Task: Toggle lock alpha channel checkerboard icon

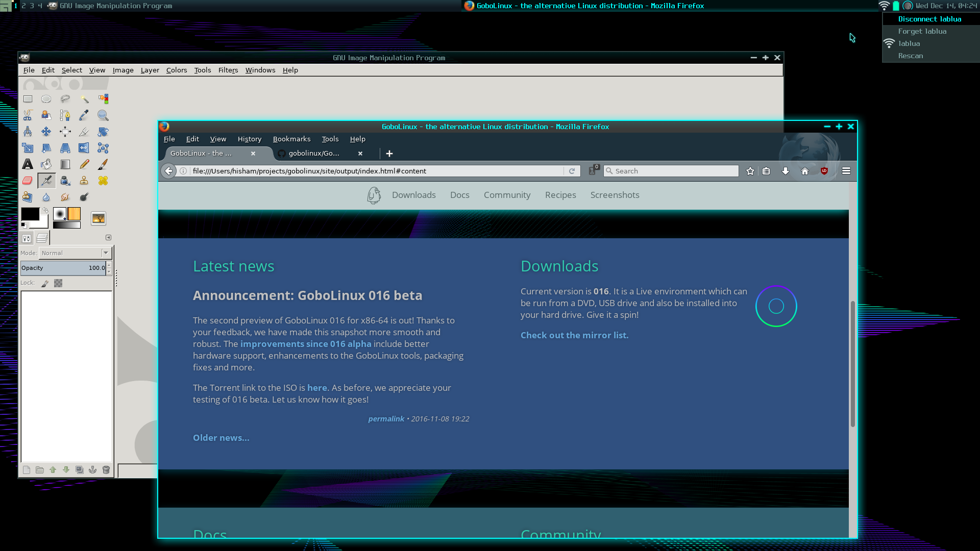Action: pos(58,283)
